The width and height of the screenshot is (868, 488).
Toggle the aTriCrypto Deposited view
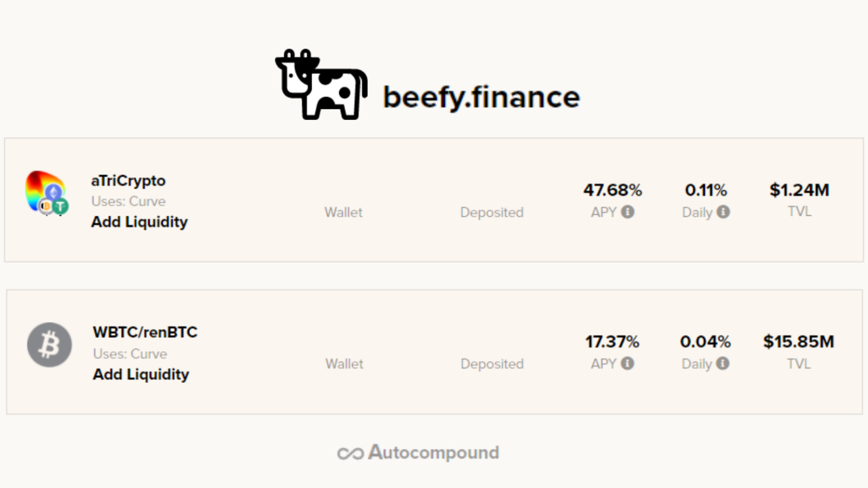pyautogui.click(x=491, y=212)
